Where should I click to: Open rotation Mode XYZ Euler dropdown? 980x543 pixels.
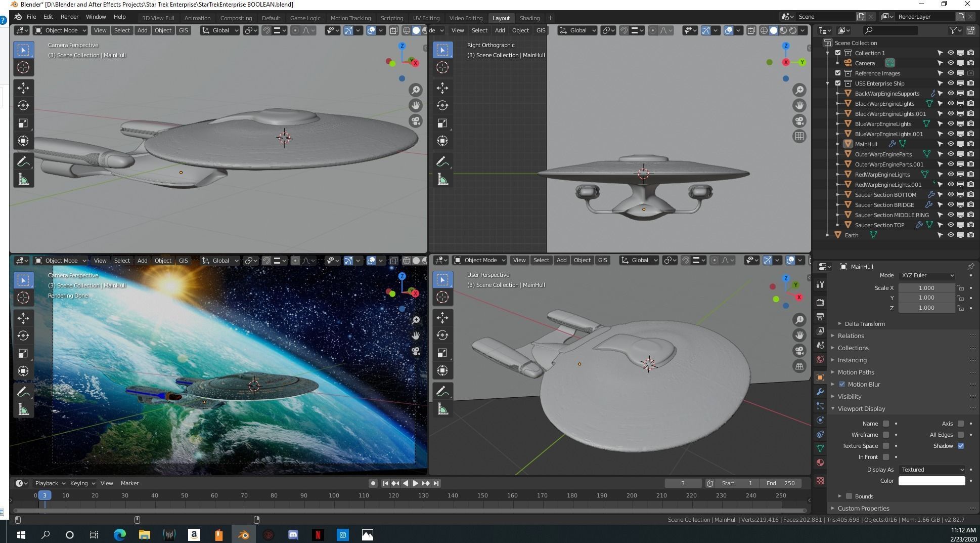(927, 275)
